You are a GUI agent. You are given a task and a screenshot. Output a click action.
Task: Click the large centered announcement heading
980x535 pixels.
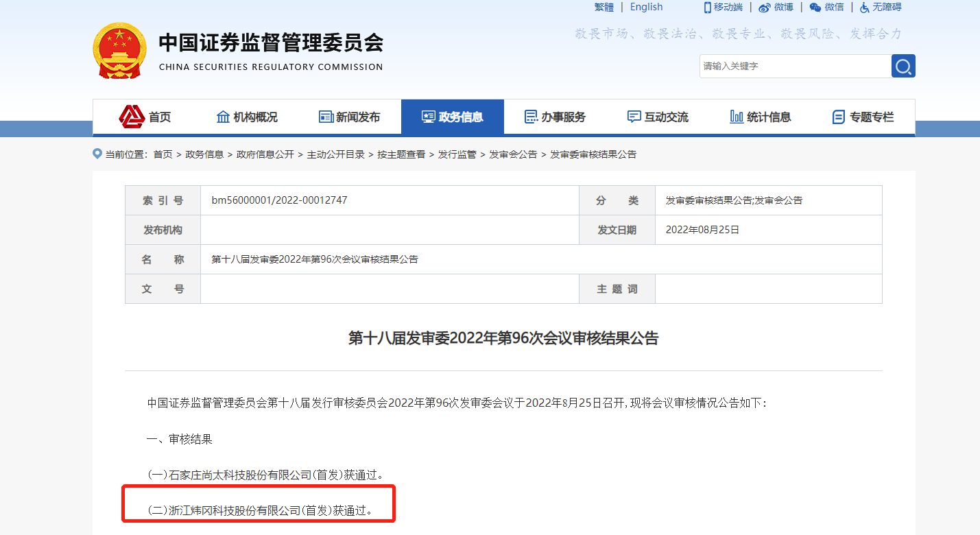(503, 338)
